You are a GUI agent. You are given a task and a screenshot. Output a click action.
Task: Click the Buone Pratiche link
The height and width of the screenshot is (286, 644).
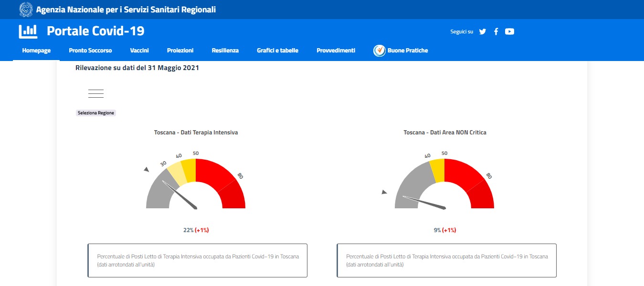pos(408,51)
